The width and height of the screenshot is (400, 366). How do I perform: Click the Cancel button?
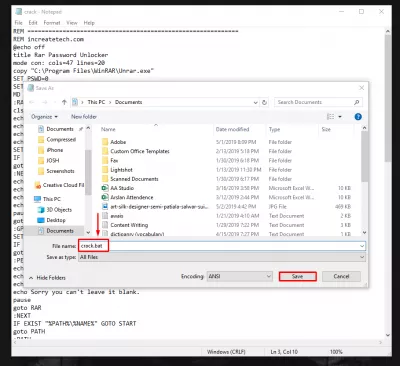341,276
